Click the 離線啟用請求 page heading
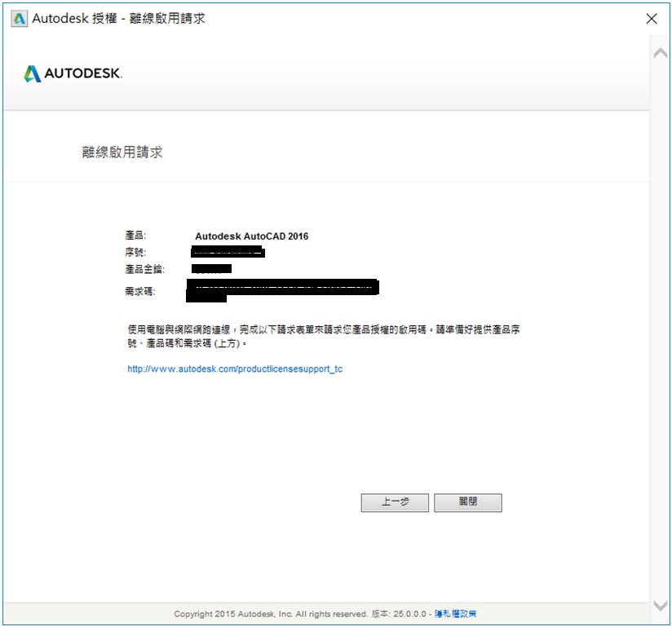 point(122,152)
